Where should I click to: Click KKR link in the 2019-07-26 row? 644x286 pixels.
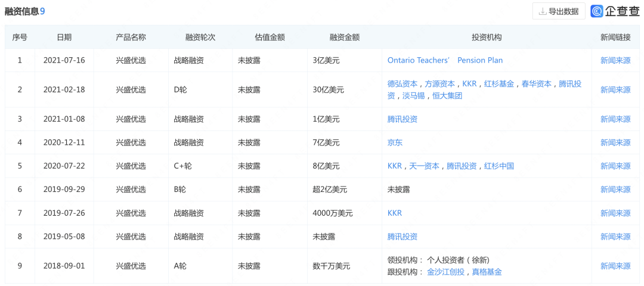point(395,213)
